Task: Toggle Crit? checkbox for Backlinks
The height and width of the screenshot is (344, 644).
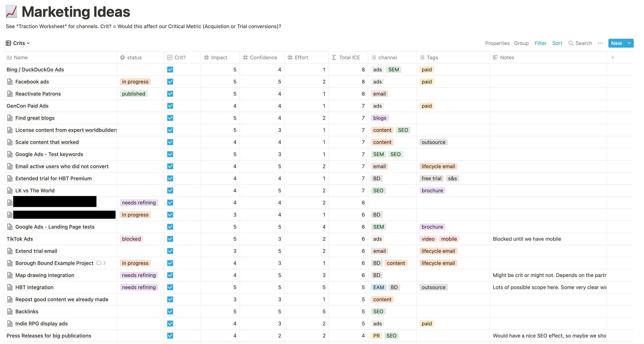Action: [x=170, y=311]
